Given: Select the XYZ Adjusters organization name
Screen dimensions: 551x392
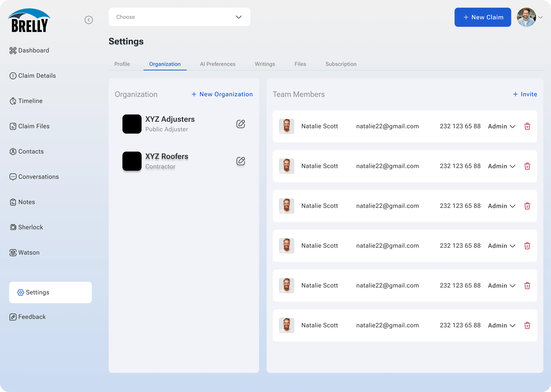Looking at the screenshot, I should tap(170, 119).
